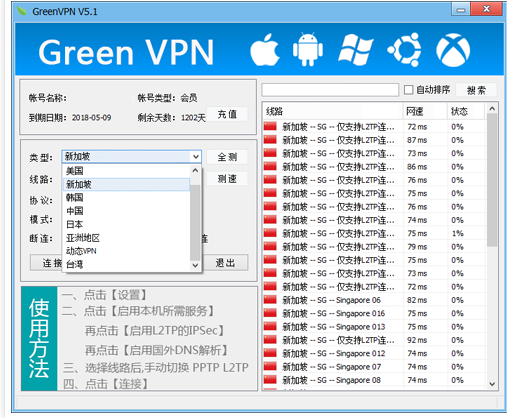Click the server list scrollbar thumb
The height and width of the screenshot is (418, 507).
coord(492,180)
